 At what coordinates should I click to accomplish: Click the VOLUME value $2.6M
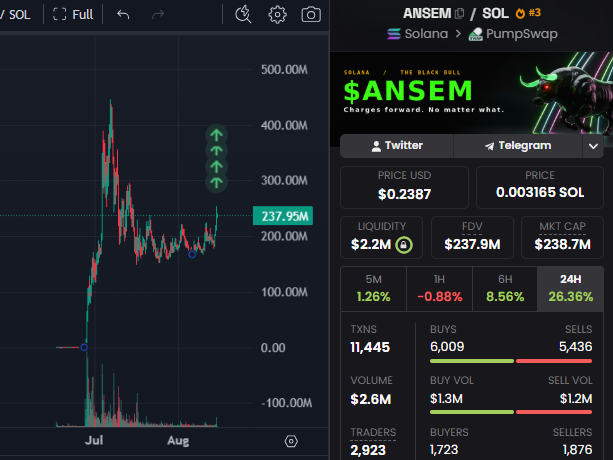tap(371, 399)
